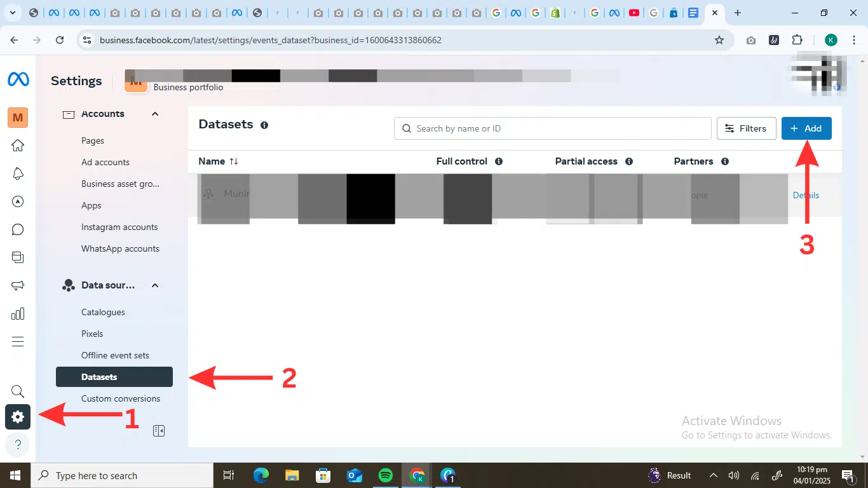Reload the page
This screenshot has height=488, width=868.
60,40
